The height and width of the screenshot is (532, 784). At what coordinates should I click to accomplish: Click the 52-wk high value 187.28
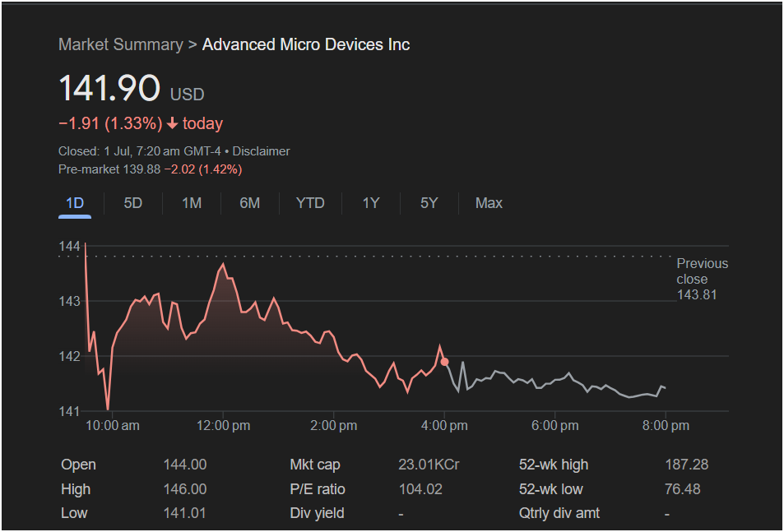pyautogui.click(x=686, y=465)
